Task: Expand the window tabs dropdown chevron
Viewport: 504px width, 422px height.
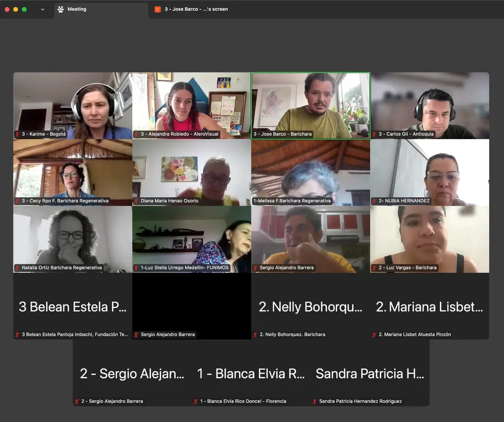Action: pyautogui.click(x=42, y=9)
